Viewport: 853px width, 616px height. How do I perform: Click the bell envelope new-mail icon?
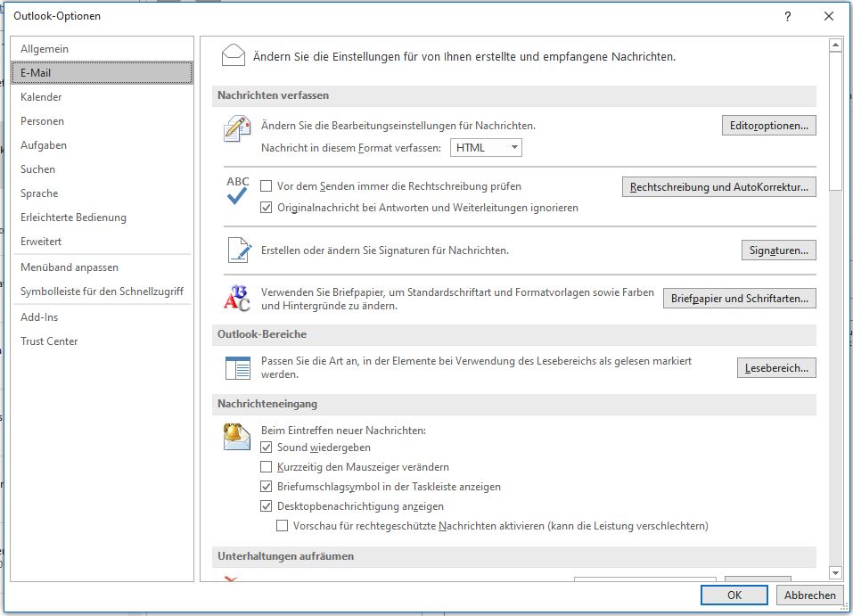coord(237,437)
